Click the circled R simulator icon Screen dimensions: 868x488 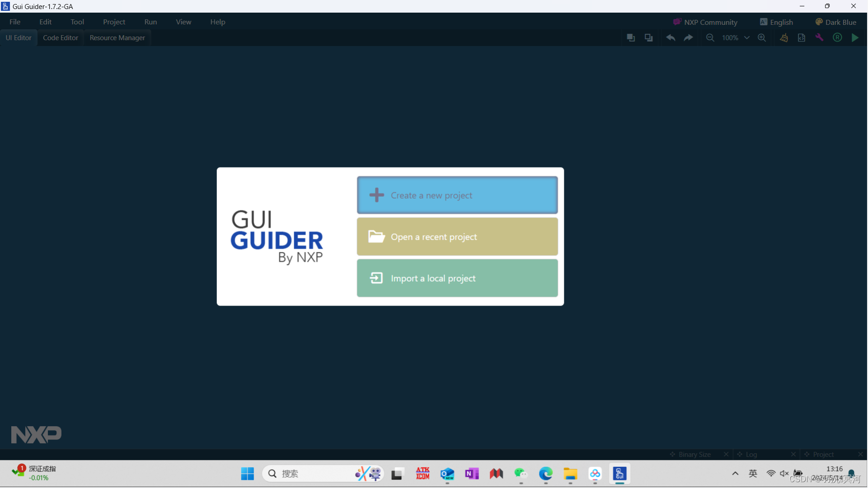click(x=837, y=37)
